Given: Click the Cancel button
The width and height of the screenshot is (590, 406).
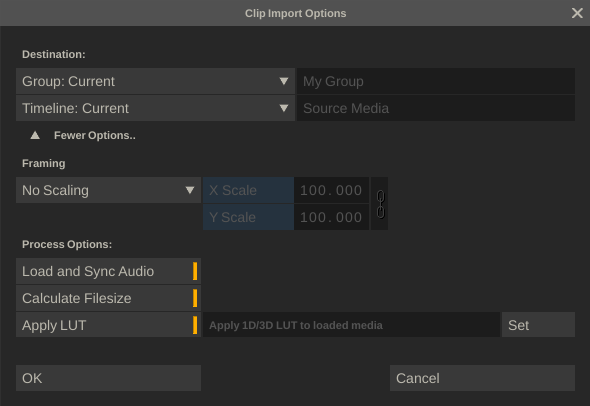Looking at the screenshot, I should (482, 378).
